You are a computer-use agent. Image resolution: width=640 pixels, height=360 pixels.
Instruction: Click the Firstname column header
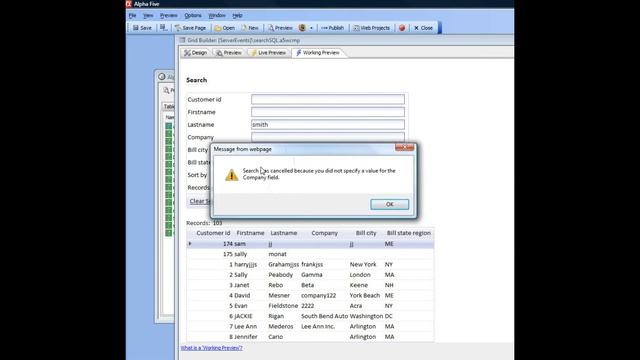pos(250,233)
